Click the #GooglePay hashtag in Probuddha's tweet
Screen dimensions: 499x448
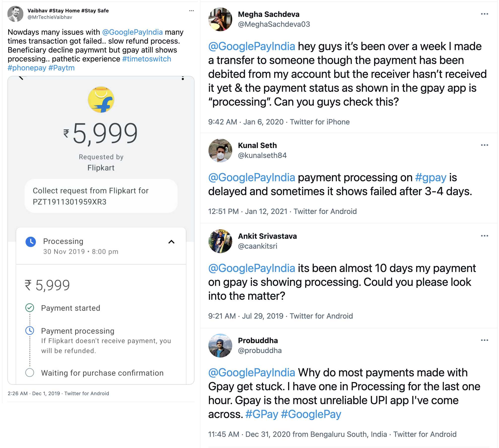pos(311,414)
